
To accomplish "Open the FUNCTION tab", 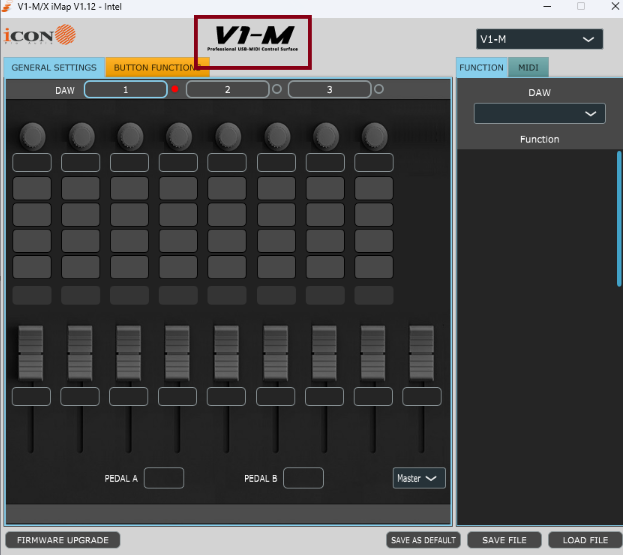I will (481, 67).
